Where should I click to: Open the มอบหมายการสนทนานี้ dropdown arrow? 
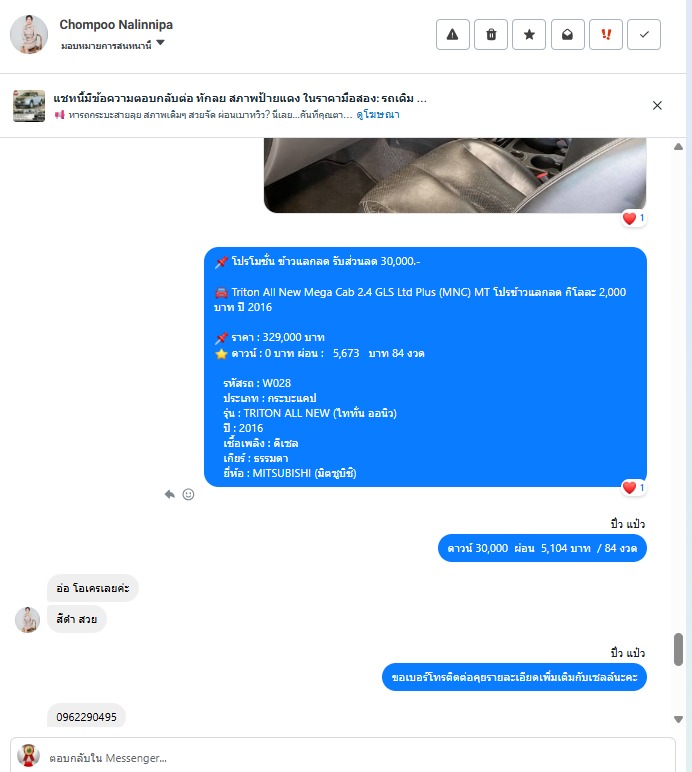[x=160, y=43]
